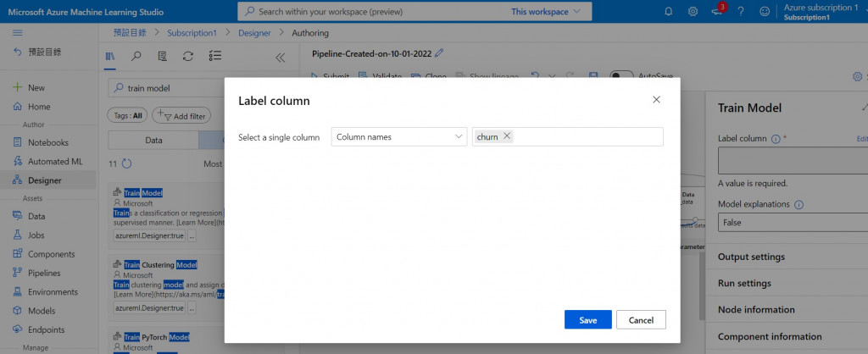Image resolution: width=868 pixels, height=354 pixels.
Task: Go back to 預設目錄 in sidebar
Action: [37, 53]
